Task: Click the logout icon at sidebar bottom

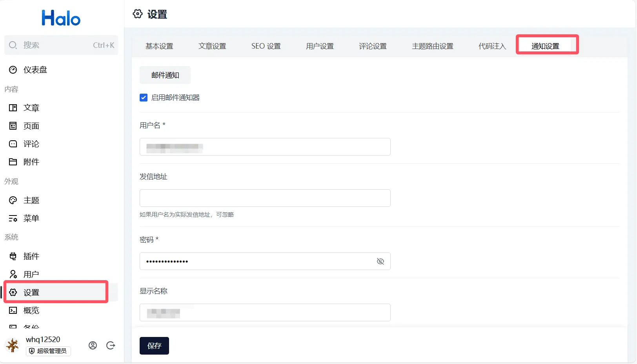Action: coord(111,345)
